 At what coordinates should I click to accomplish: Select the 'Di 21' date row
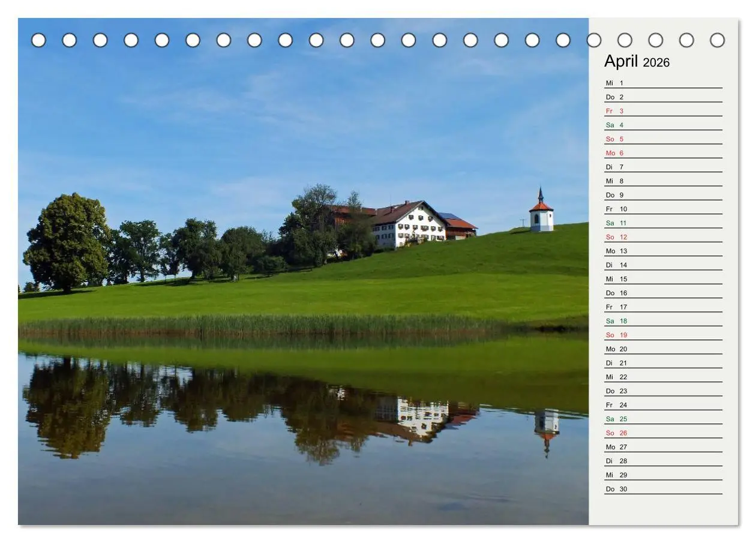(663, 363)
